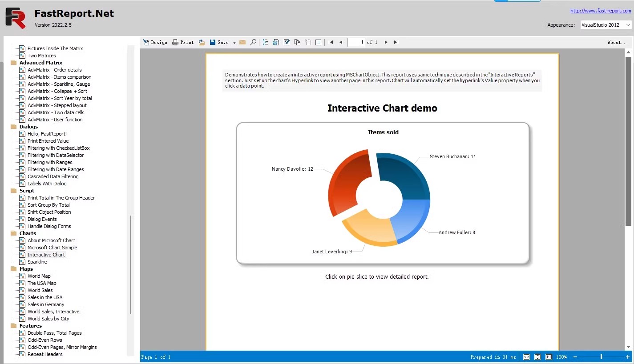Image resolution: width=634 pixels, height=364 pixels.
Task: Click the page number field
Action: (x=356, y=42)
